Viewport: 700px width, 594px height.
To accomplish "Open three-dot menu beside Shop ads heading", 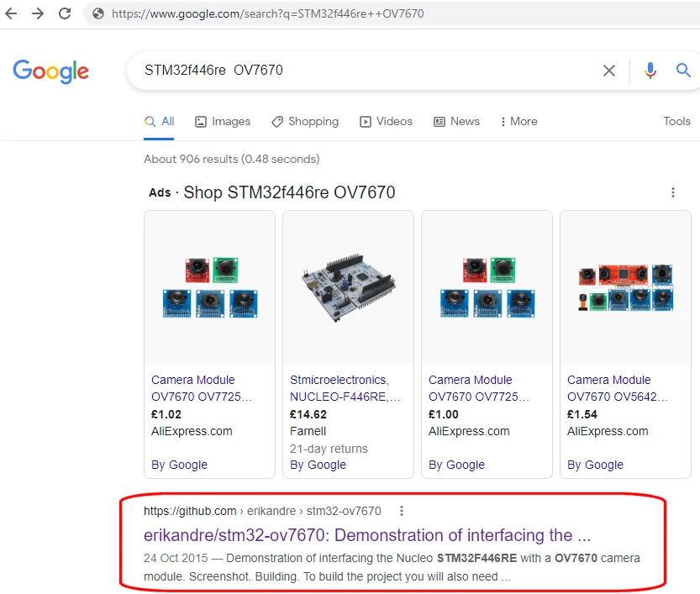I will click(x=673, y=192).
